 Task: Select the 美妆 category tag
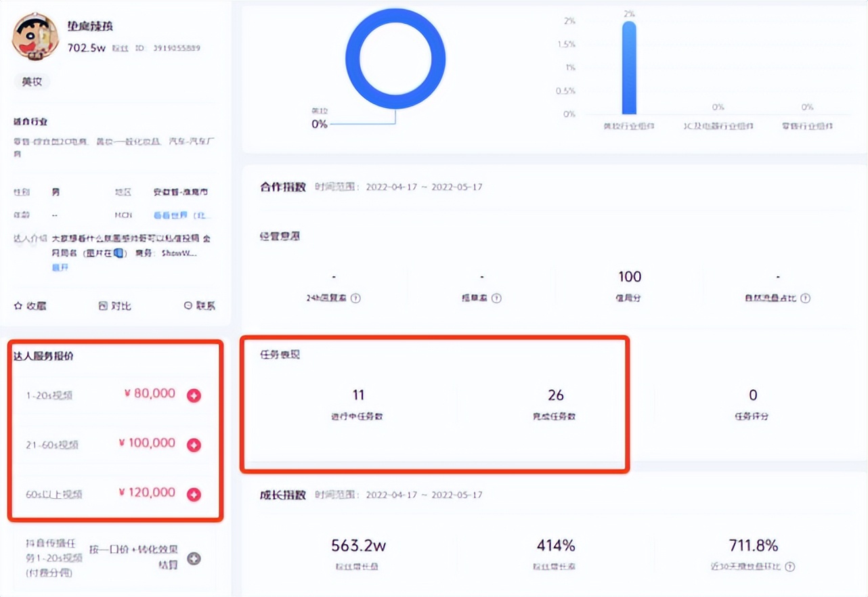30,81
